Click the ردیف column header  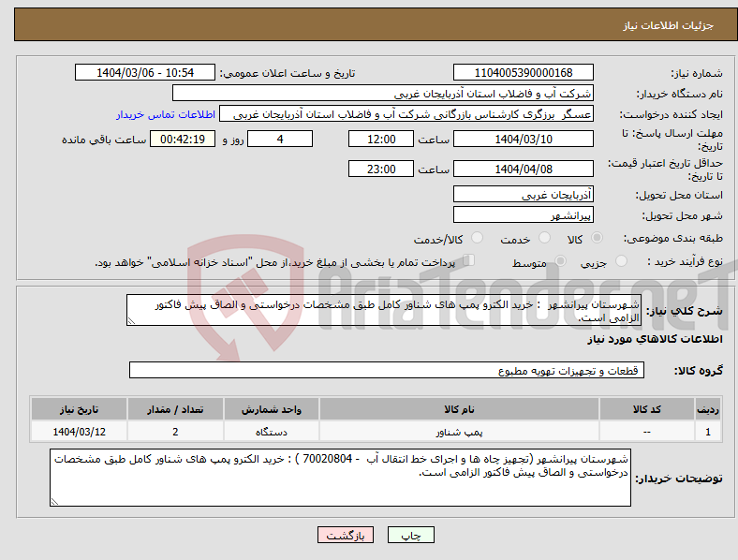pyautogui.click(x=708, y=409)
